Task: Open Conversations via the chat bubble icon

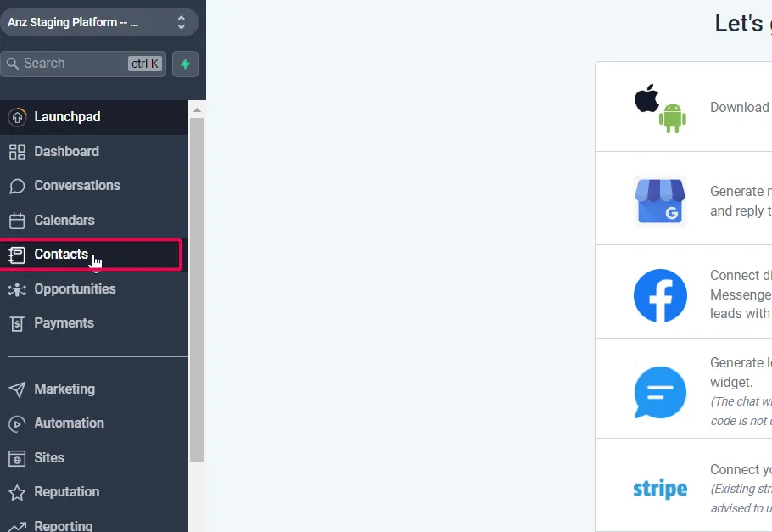Action: tap(17, 186)
